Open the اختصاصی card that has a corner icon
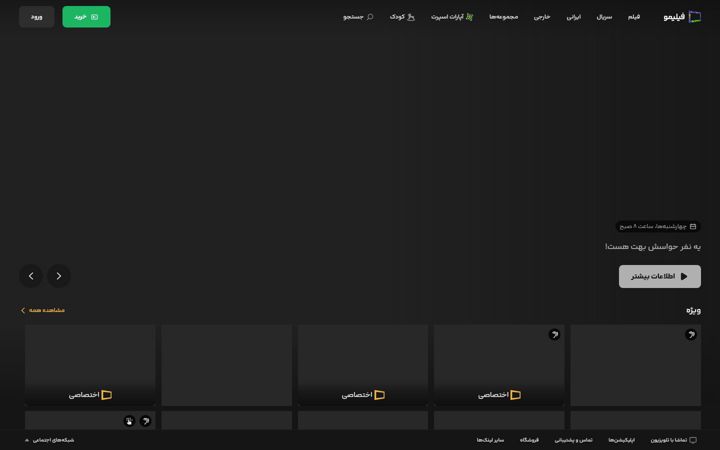 tap(499, 365)
